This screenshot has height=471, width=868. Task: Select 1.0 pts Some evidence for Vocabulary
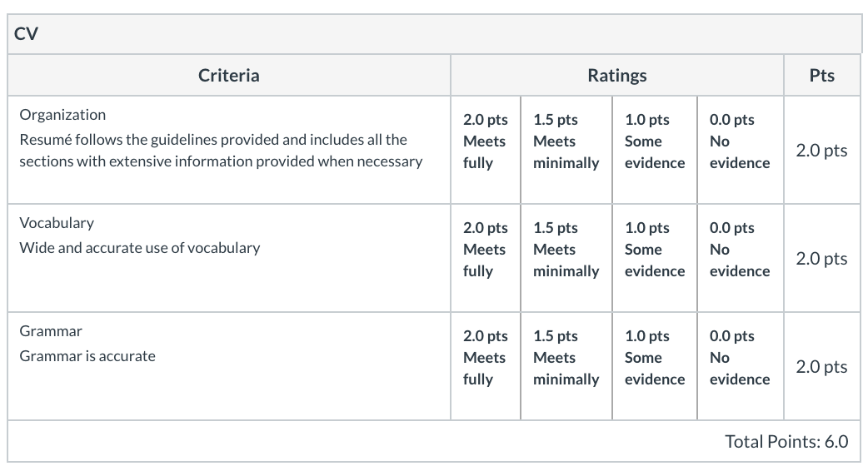pyautogui.click(x=655, y=258)
